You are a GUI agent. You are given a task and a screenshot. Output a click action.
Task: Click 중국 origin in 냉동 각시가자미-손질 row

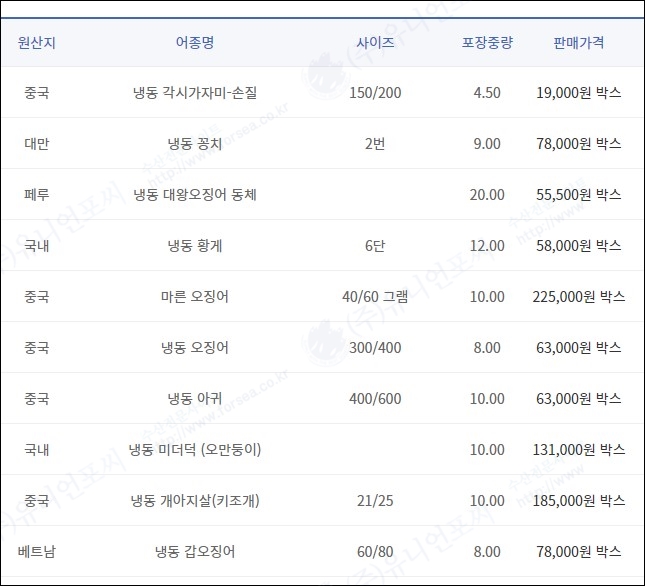(37, 93)
